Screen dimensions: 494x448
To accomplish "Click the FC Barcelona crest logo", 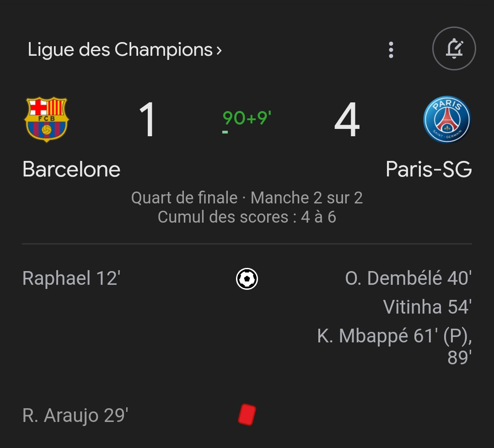I will [46, 119].
